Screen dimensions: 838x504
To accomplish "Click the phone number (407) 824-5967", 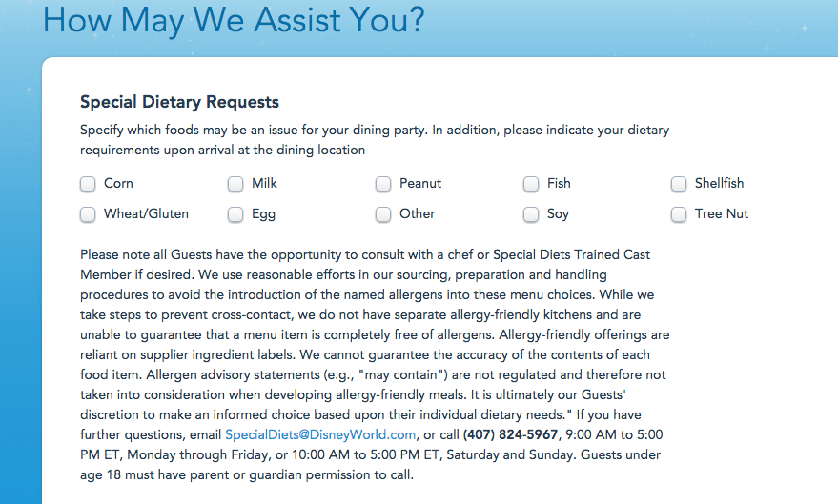I will [x=510, y=434].
